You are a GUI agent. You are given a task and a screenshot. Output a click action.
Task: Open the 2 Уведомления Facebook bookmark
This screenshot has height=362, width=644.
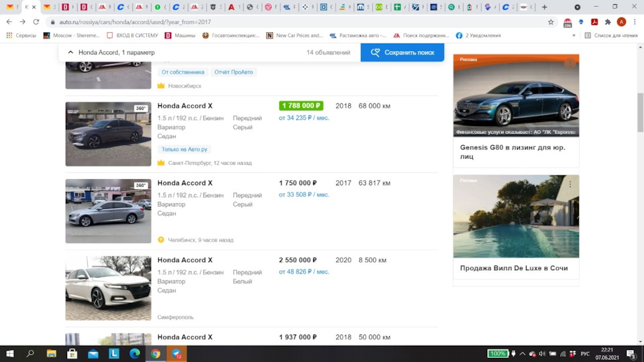(478, 36)
